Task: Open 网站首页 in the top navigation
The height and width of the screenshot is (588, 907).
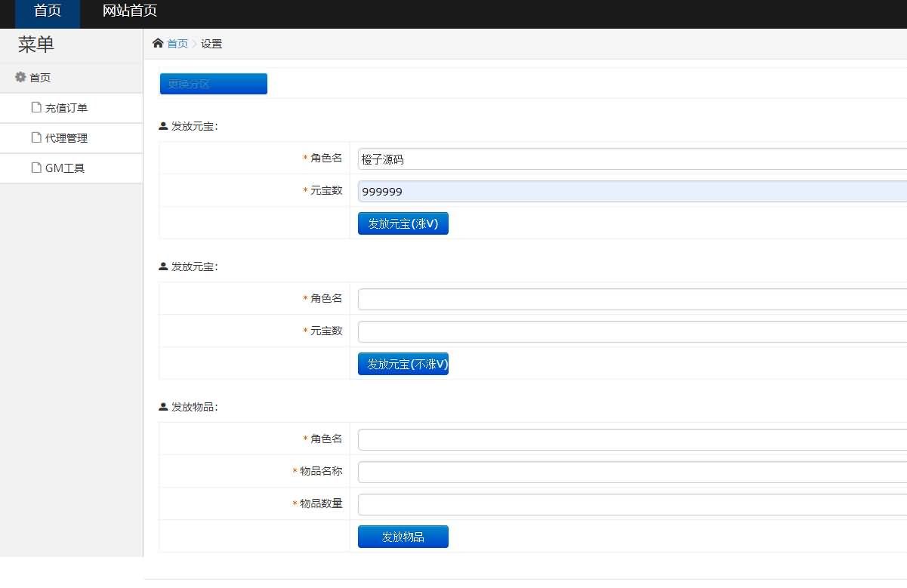Action: tap(130, 11)
